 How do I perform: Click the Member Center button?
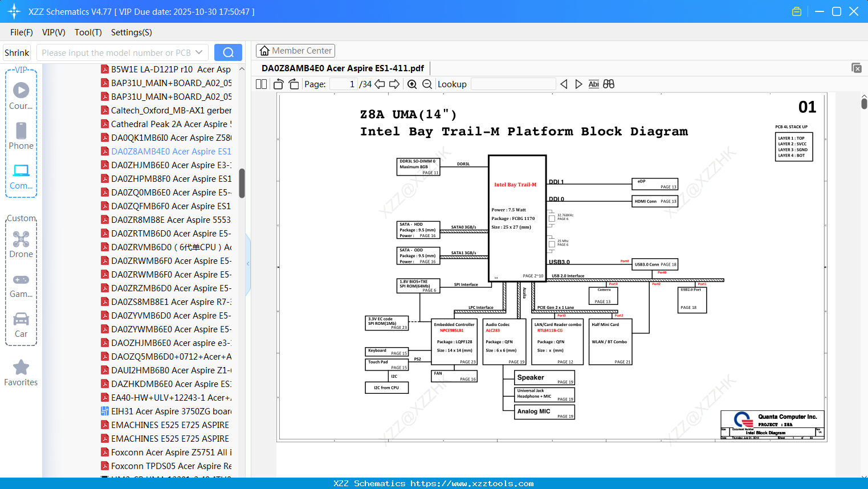pyautogui.click(x=295, y=51)
